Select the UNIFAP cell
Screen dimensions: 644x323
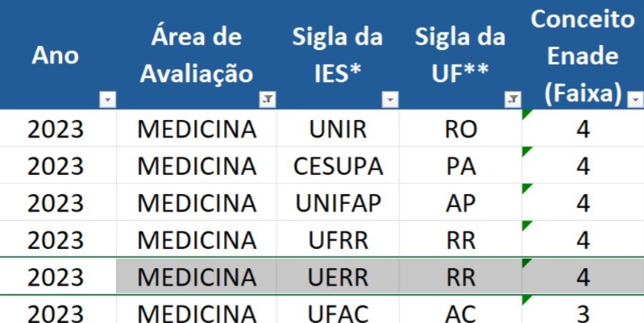[x=338, y=203]
